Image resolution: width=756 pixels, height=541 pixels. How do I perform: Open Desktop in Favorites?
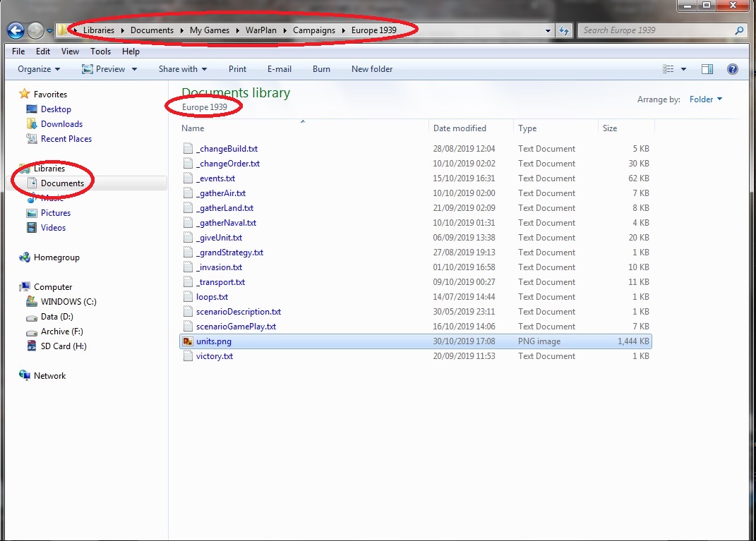click(56, 109)
